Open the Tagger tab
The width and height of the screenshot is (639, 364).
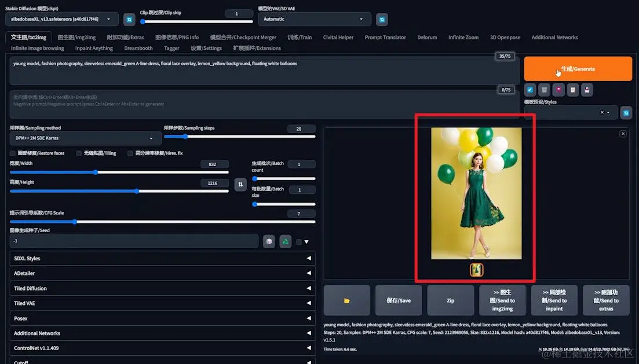[x=171, y=48]
